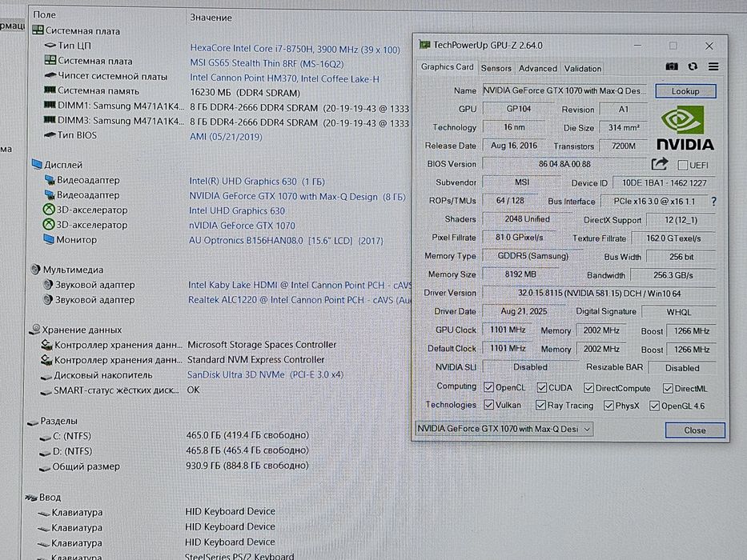The width and height of the screenshot is (747, 560).
Task: Click the SMART-статус disk icon
Action: click(46, 392)
